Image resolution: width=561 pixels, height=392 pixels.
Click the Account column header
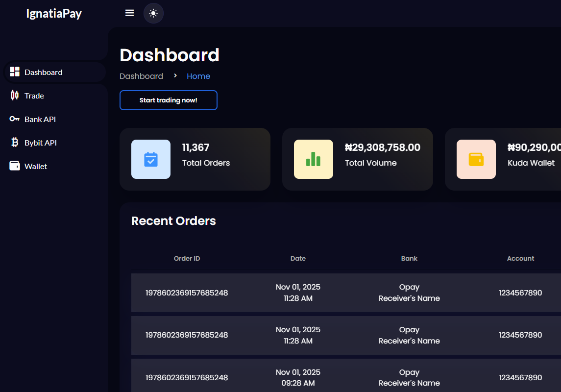pos(520,258)
